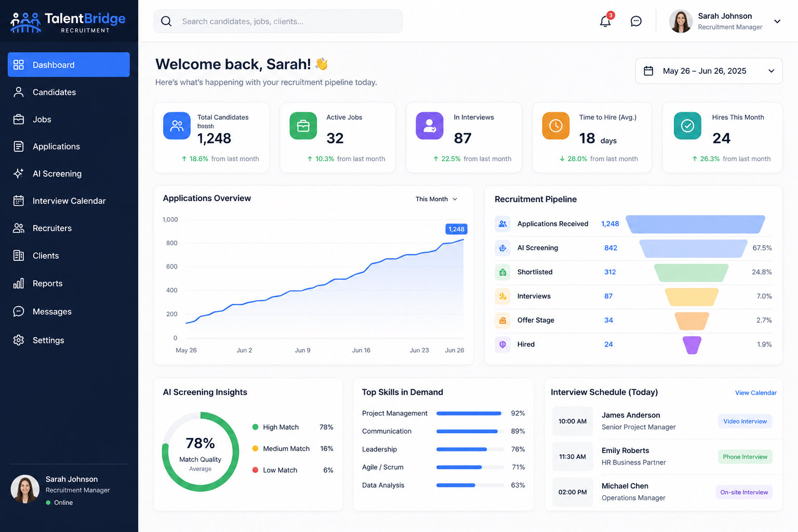
Task: Click the Applications Received funnel bar
Action: coord(695,224)
